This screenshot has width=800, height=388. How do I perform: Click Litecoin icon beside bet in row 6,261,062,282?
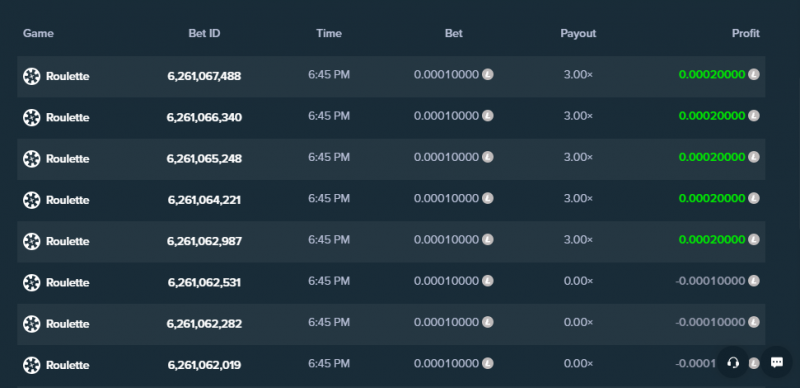[x=488, y=322]
